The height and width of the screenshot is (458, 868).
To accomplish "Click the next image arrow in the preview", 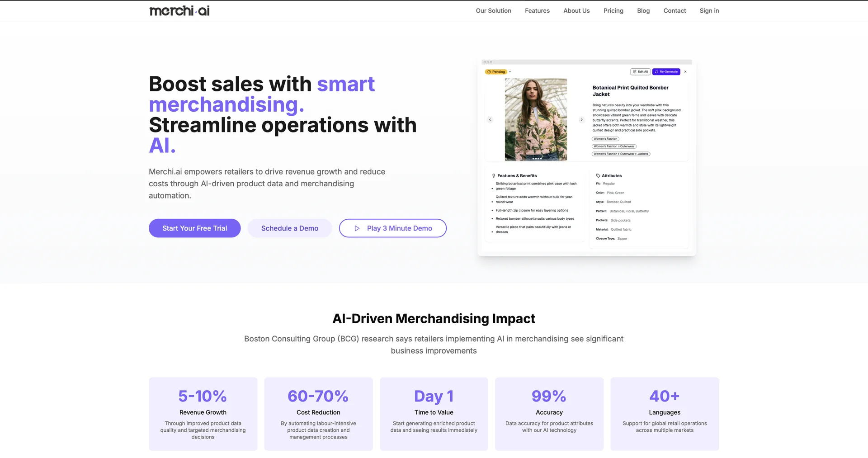I will tap(582, 120).
